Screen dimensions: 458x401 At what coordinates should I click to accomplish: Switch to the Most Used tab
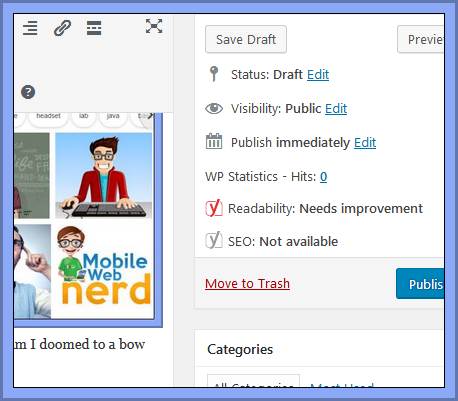click(x=341, y=383)
